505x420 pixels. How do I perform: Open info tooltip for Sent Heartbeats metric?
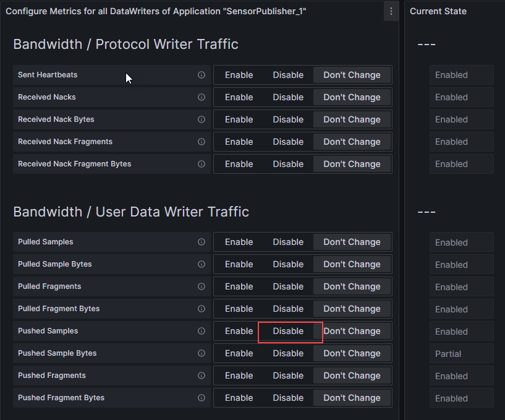201,75
